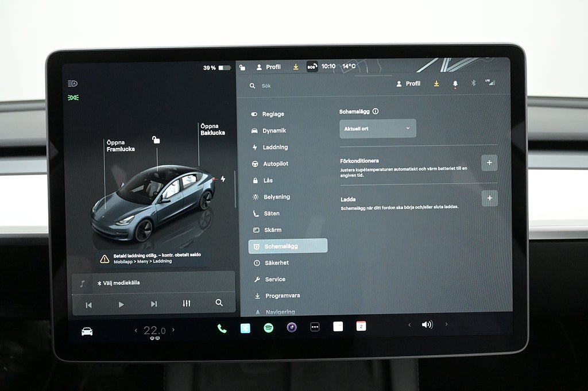Open the calendar app icon
588x391 pixels.
361,326
